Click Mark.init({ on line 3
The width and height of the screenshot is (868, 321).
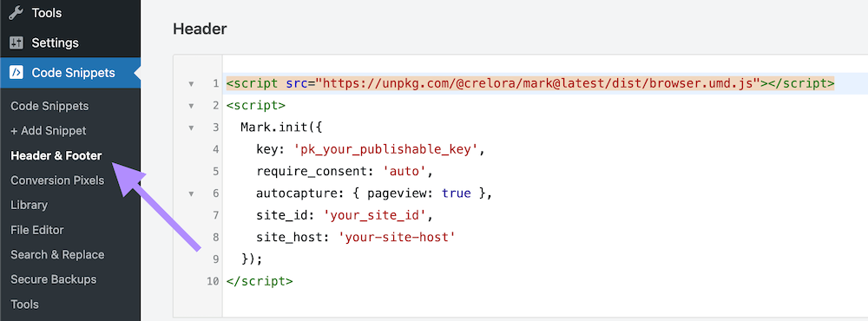281,128
